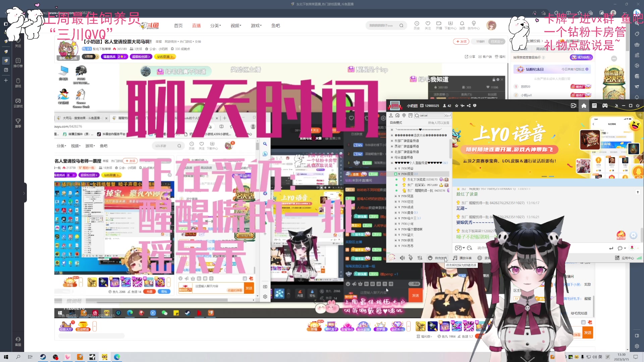
Task: Open the YY audio mixer sliders icon
Action: 420,258
